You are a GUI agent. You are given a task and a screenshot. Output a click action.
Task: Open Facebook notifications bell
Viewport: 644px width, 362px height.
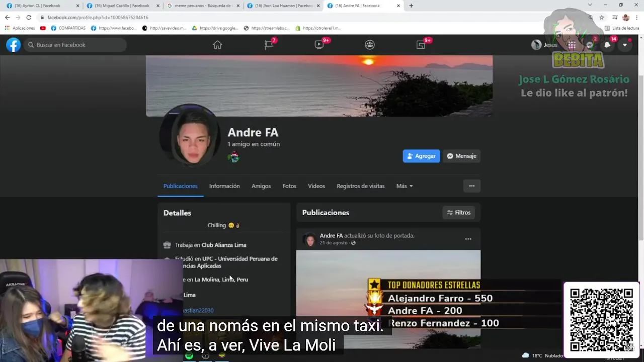coord(607,45)
